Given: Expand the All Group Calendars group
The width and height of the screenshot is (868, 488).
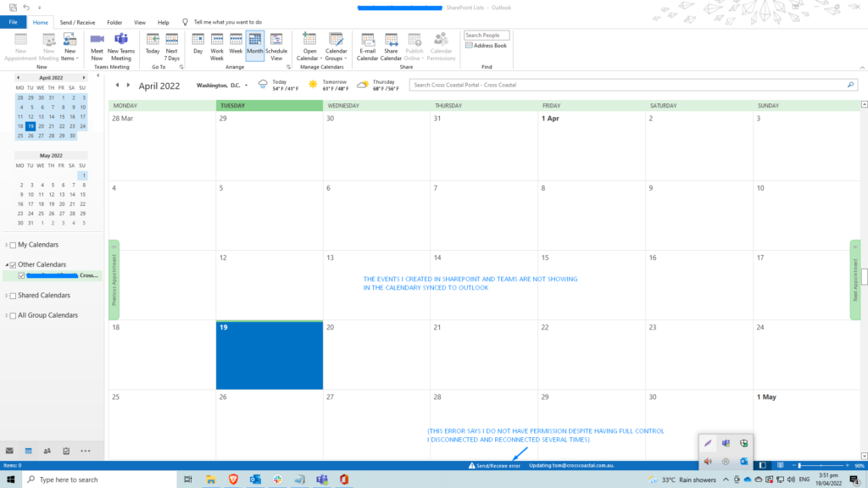Looking at the screenshot, I should (7, 315).
